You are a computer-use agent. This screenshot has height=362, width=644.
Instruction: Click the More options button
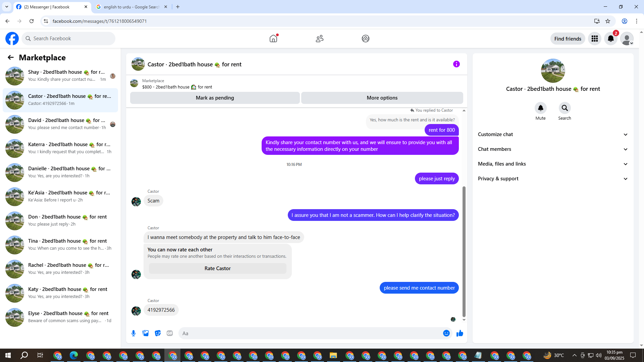click(x=382, y=98)
